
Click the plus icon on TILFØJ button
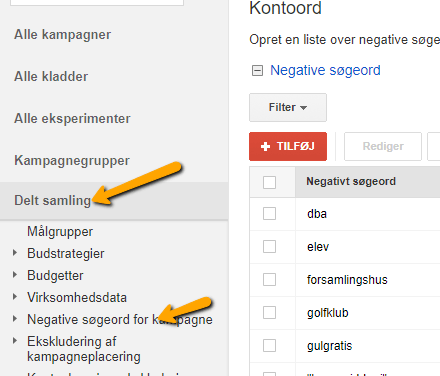[x=265, y=147]
